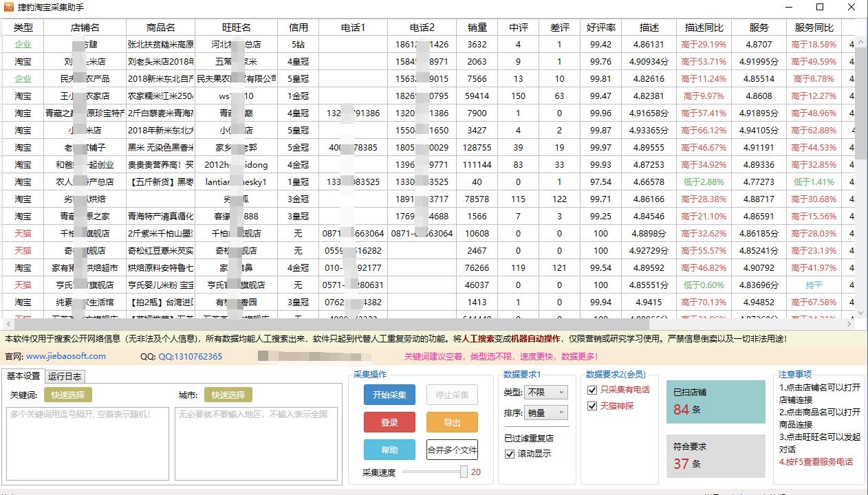Click the 高于66.12% cell

click(704, 130)
